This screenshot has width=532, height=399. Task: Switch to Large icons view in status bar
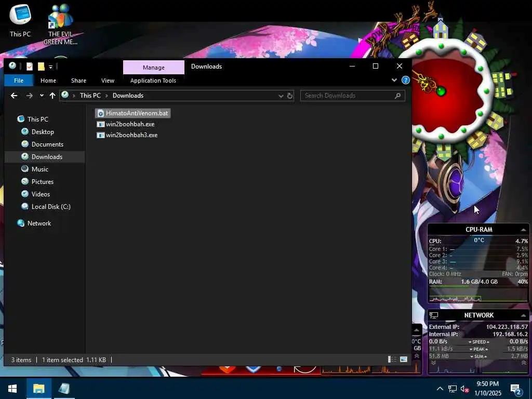click(403, 360)
